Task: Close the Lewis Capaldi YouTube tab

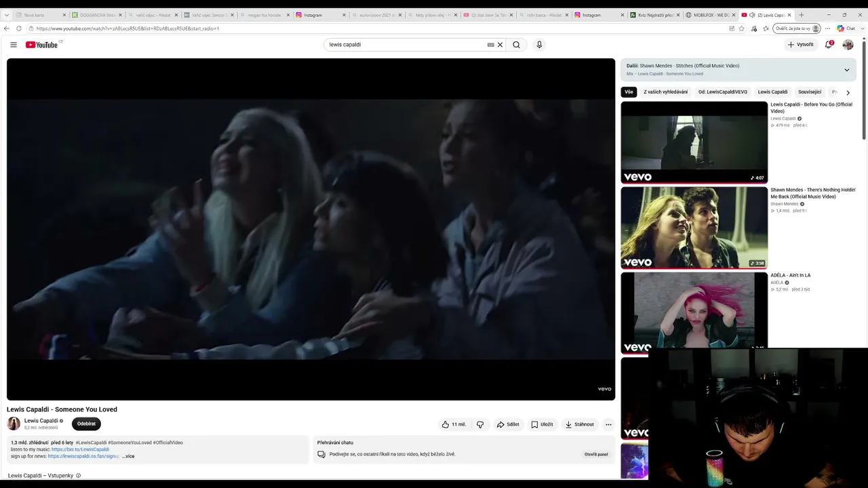Action: click(x=789, y=15)
